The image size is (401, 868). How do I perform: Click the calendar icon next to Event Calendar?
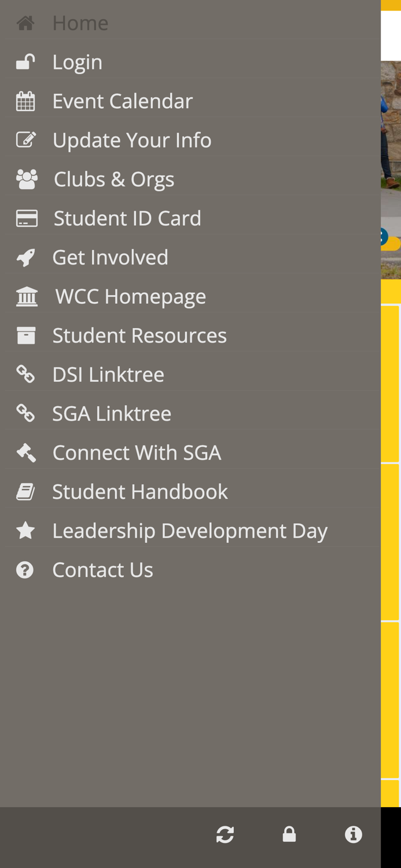[25, 100]
